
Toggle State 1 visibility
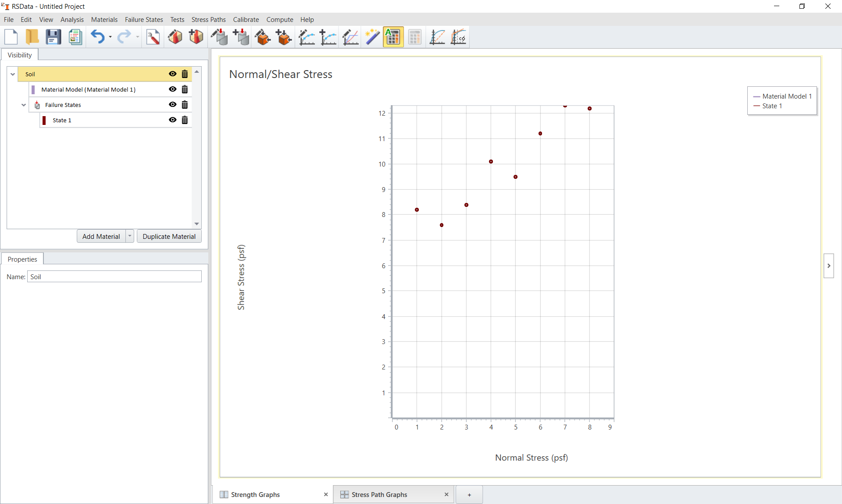(172, 120)
